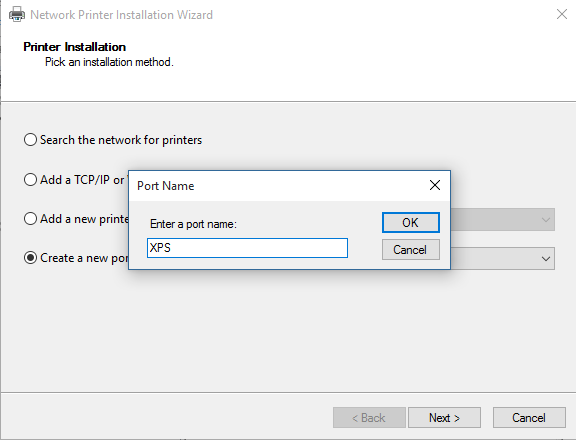Click the 'Enter a port name:' label
The height and width of the screenshot is (440, 576).
[193, 224]
